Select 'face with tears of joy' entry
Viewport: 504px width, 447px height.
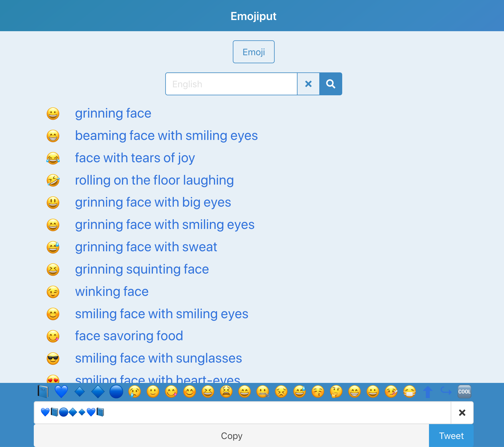[x=135, y=158]
